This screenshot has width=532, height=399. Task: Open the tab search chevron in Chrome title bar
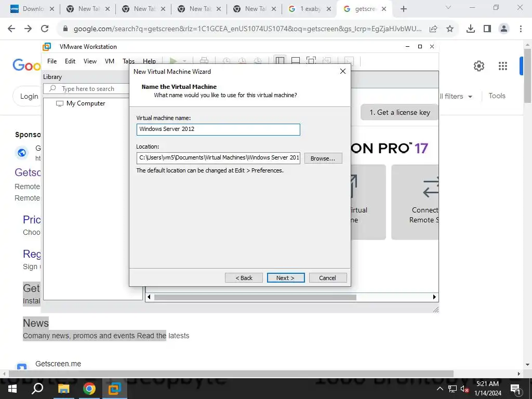[x=448, y=7]
